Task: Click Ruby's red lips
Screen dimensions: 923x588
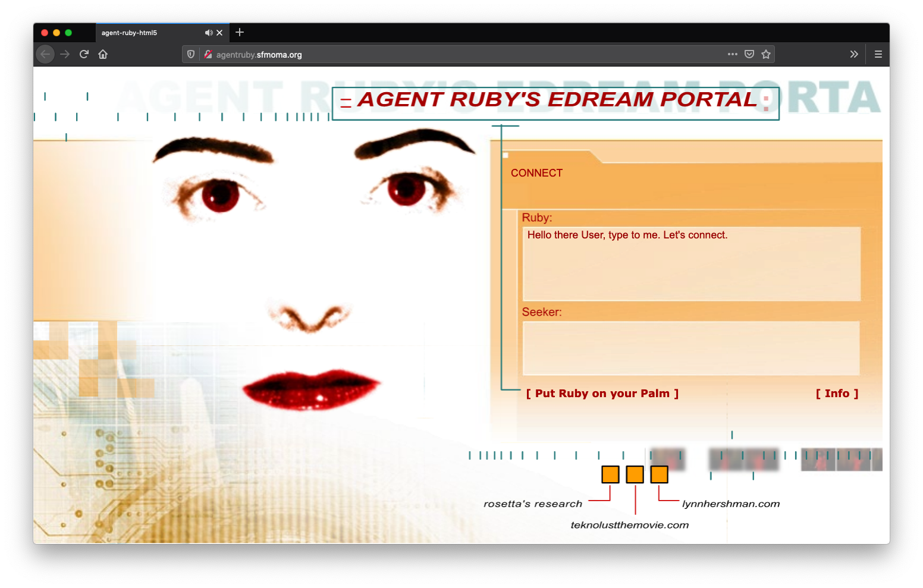Action: [311, 389]
